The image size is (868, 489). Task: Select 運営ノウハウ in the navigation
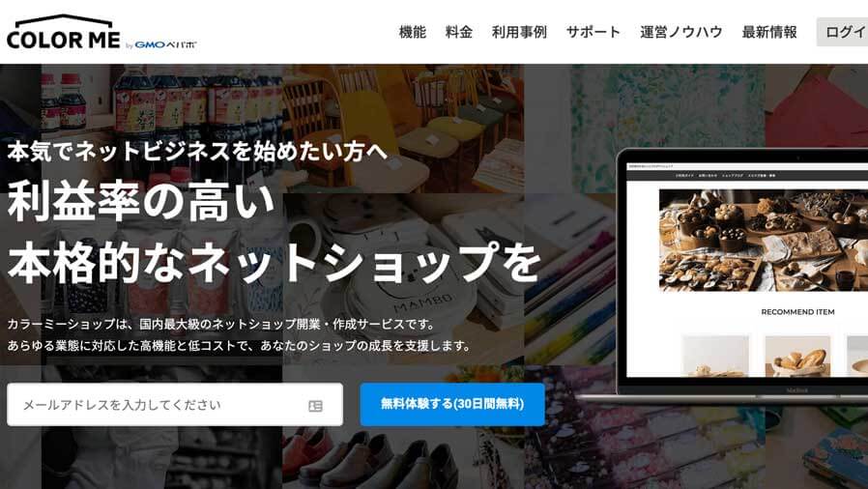(680, 32)
